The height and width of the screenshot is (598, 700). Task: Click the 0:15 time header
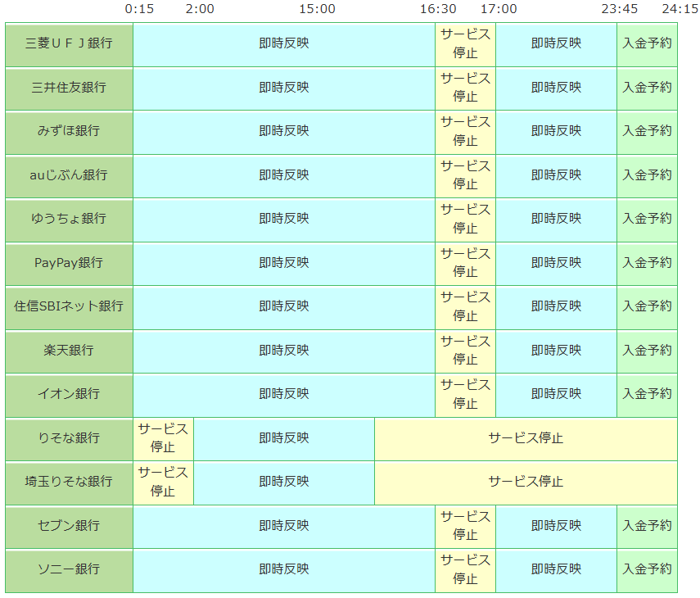pos(139,9)
